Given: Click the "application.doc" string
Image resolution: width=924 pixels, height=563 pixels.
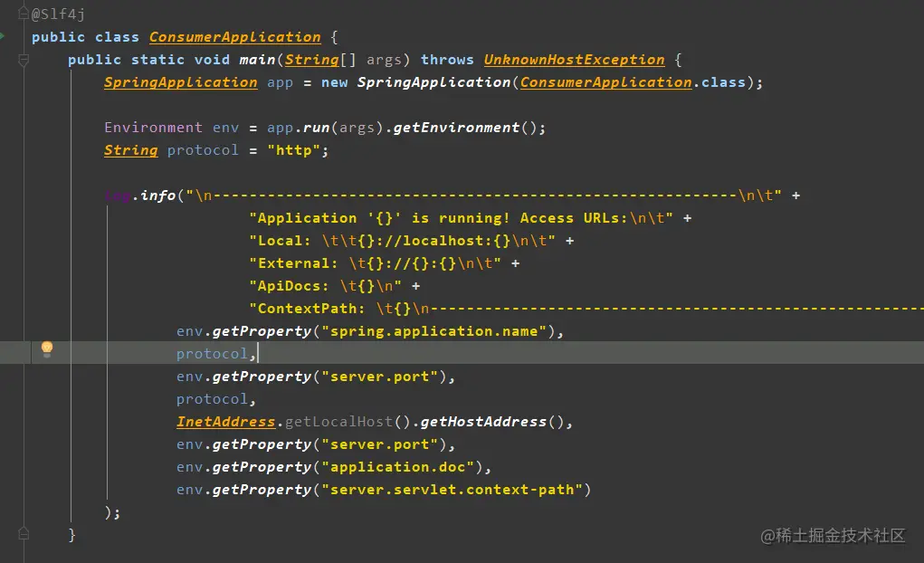Looking at the screenshot, I should [398, 467].
